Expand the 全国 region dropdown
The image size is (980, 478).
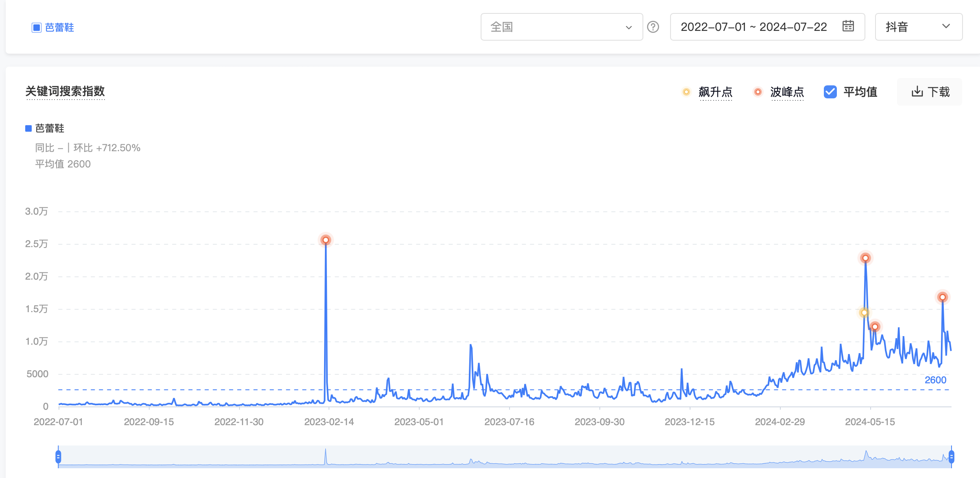point(561,27)
